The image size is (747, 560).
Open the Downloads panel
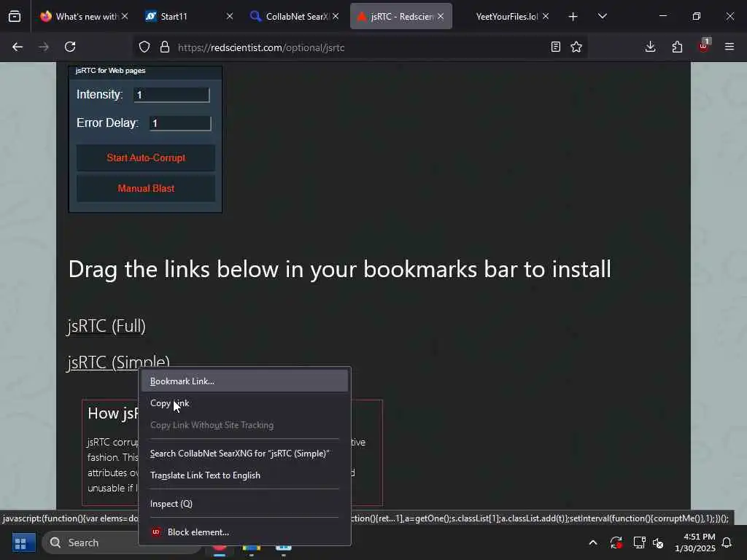click(650, 47)
